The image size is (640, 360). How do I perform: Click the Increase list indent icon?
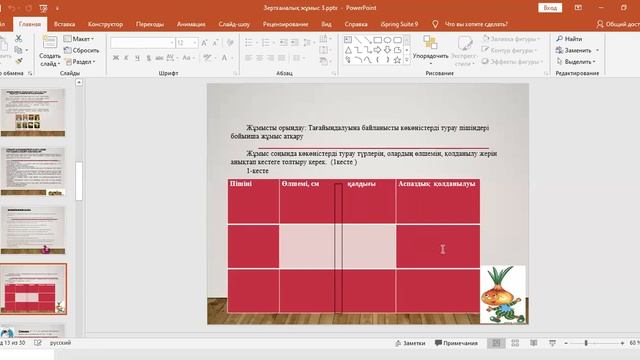pyautogui.click(x=294, y=42)
